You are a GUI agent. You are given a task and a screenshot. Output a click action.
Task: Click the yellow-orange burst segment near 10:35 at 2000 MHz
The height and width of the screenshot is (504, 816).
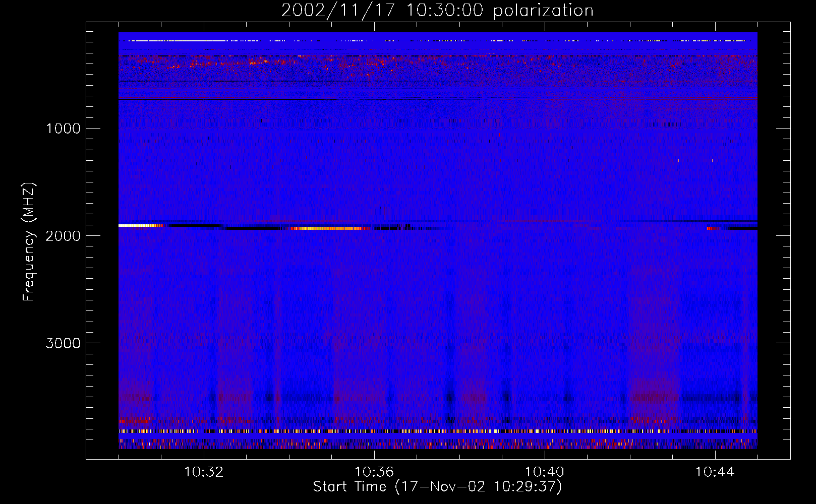tap(330, 228)
